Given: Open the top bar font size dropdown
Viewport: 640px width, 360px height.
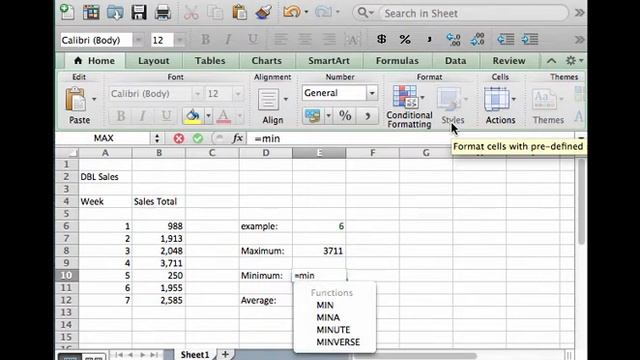Looking at the screenshot, I should pyautogui.click(x=180, y=40).
